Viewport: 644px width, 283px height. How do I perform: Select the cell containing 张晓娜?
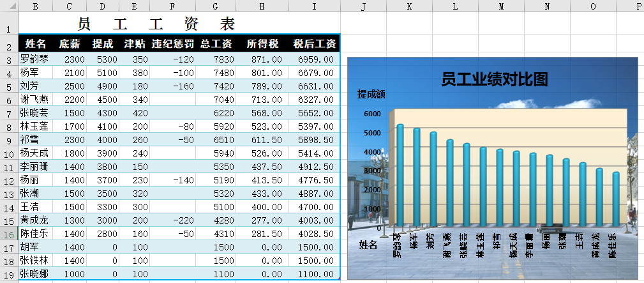(x=36, y=273)
